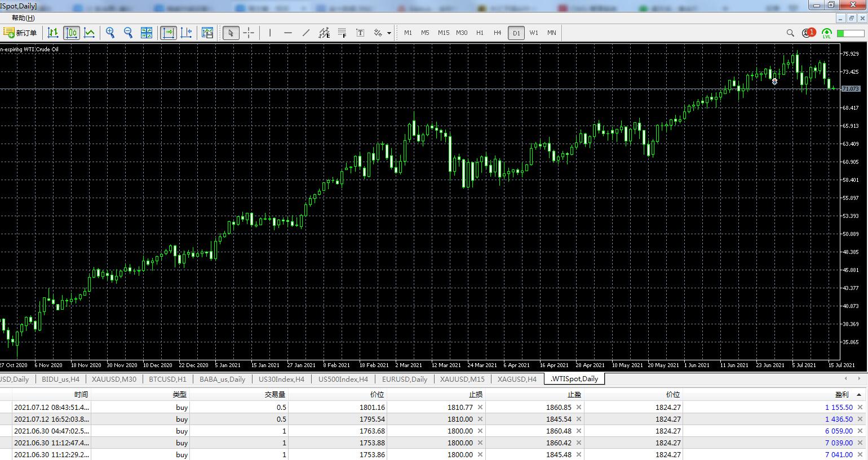
Task: Minimize the inner chart window
Action: click(x=842, y=18)
